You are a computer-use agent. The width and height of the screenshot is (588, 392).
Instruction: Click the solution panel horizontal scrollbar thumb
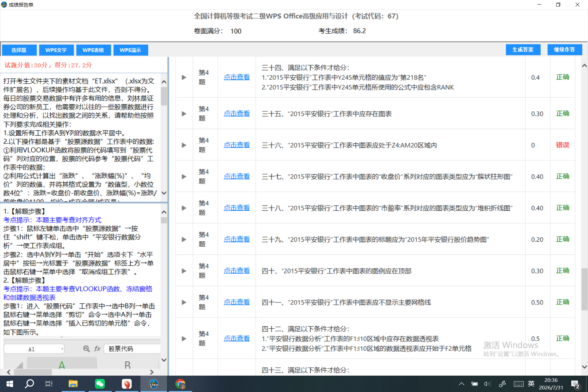pyautogui.click(x=33, y=372)
